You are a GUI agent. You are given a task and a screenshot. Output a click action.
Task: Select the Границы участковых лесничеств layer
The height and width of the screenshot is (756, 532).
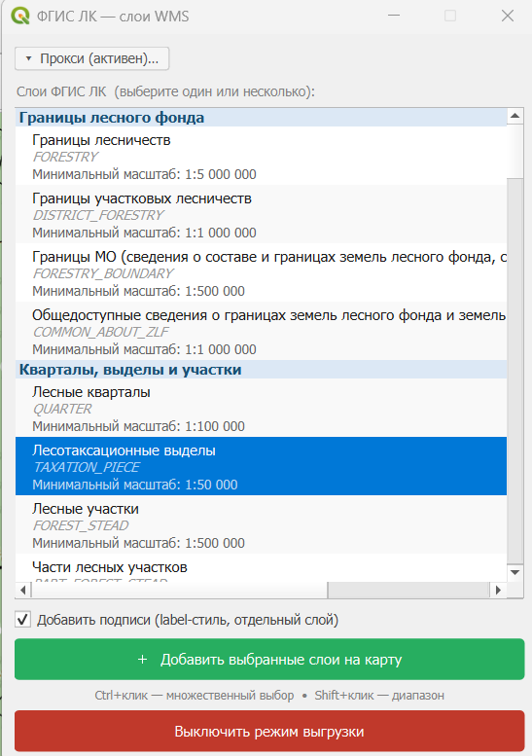tap(262, 215)
